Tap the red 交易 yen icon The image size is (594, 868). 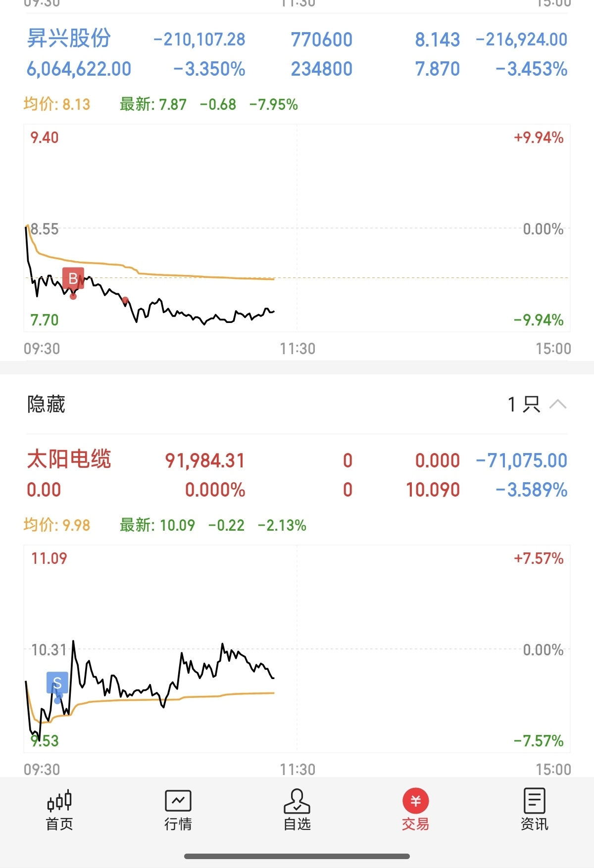(415, 801)
